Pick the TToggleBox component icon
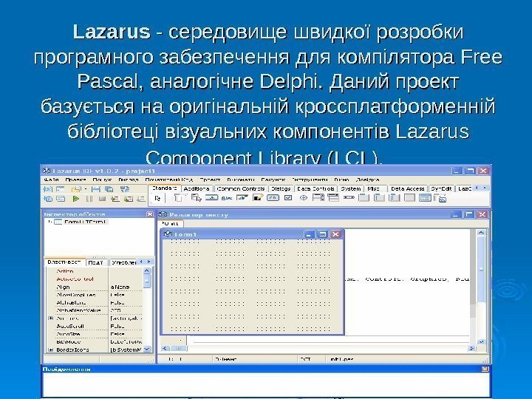This screenshot has height=399, width=532. [273, 197]
